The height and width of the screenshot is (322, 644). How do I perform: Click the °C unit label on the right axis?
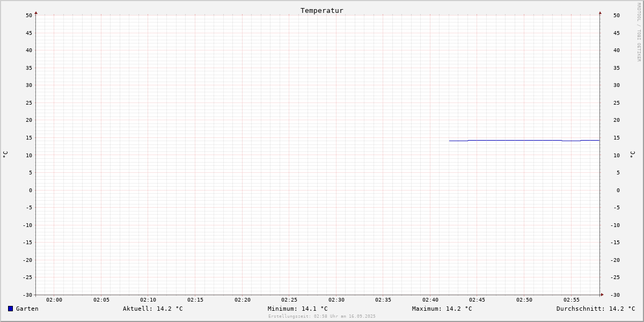(632, 155)
